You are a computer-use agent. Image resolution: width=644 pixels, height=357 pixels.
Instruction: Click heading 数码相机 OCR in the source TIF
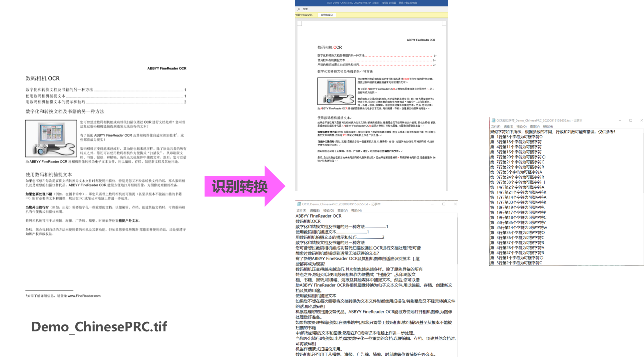pyautogui.click(x=43, y=79)
